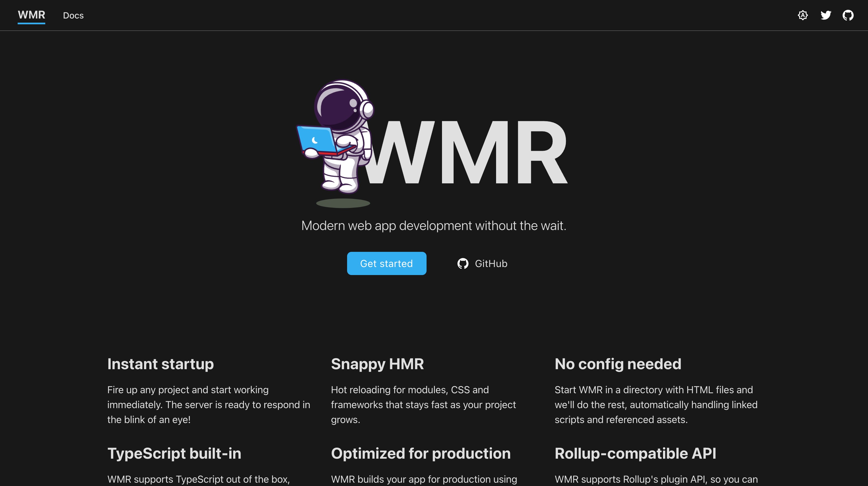Click the GitHub octocat icon beside Get started
Screen dimensions: 868x486
(463, 263)
